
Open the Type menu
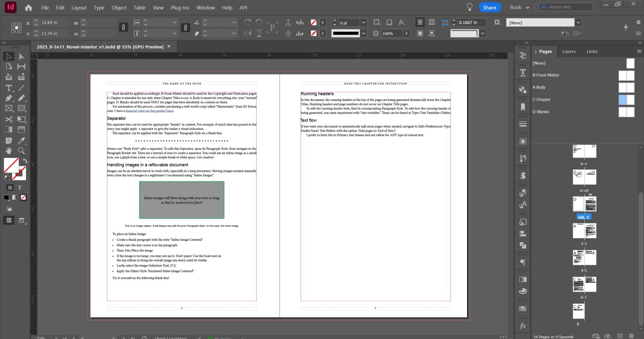[x=99, y=7]
